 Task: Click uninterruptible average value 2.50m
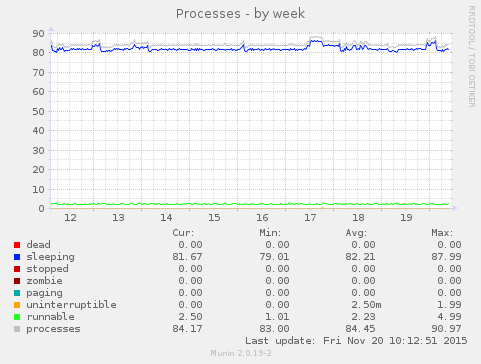pos(366,305)
